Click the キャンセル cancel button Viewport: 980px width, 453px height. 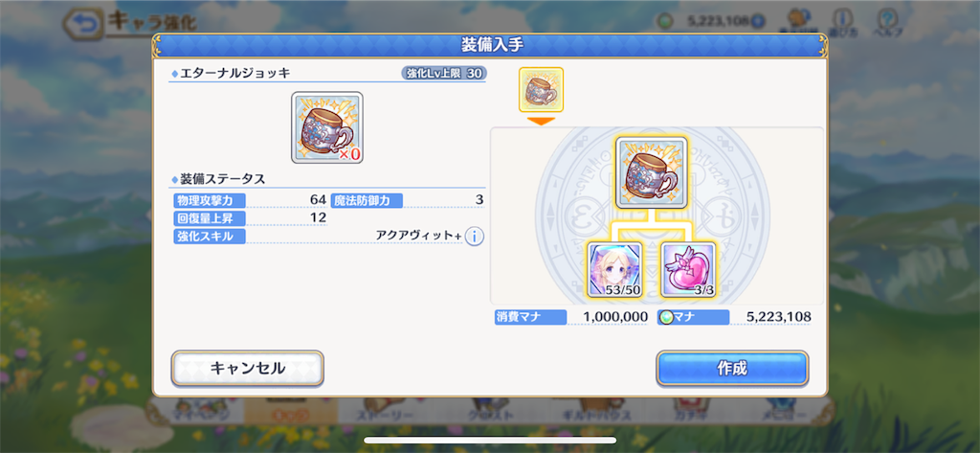(248, 369)
